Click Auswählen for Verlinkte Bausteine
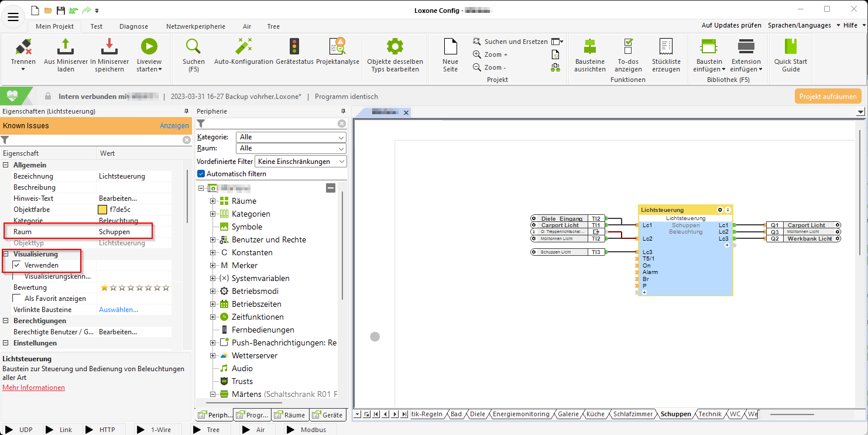This screenshot has width=868, height=435. point(118,310)
